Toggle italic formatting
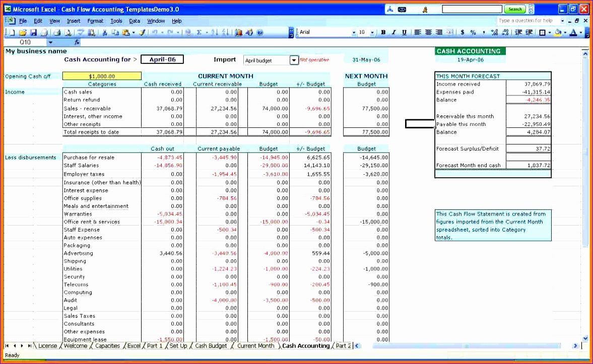 point(393,32)
